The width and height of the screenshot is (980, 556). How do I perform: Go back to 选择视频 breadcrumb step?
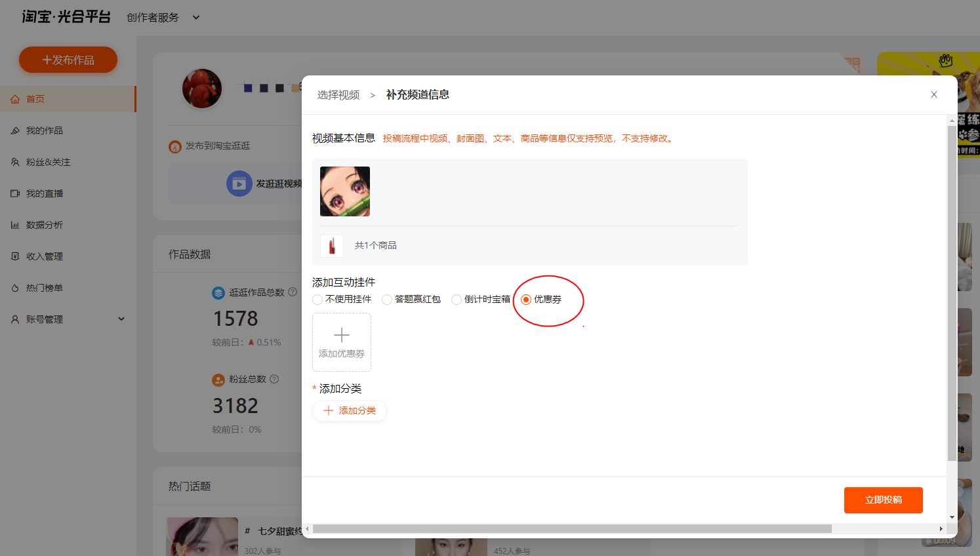pyautogui.click(x=338, y=95)
